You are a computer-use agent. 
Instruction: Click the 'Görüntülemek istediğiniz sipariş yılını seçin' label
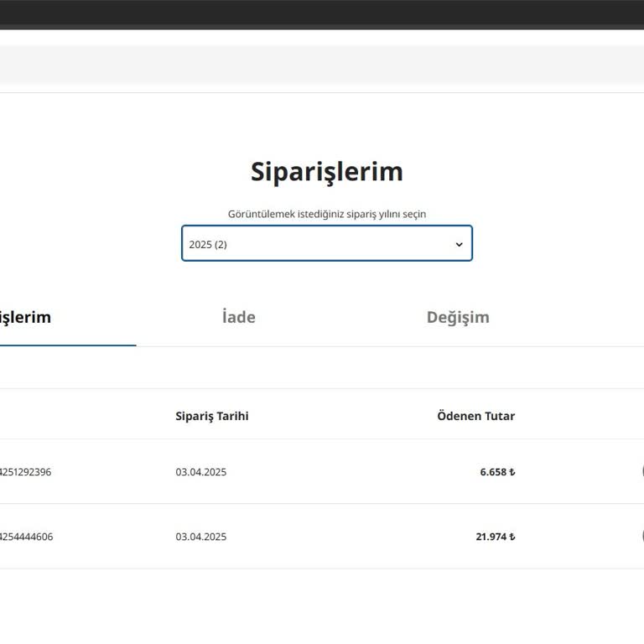326,214
